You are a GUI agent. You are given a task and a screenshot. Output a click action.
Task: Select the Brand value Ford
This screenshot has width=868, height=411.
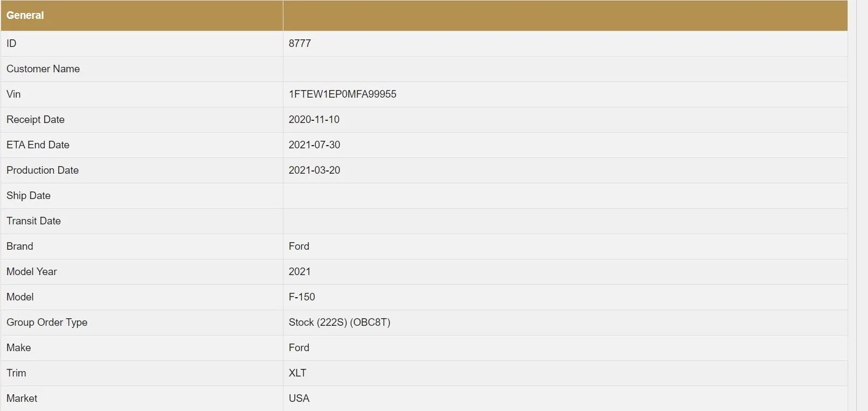(299, 246)
